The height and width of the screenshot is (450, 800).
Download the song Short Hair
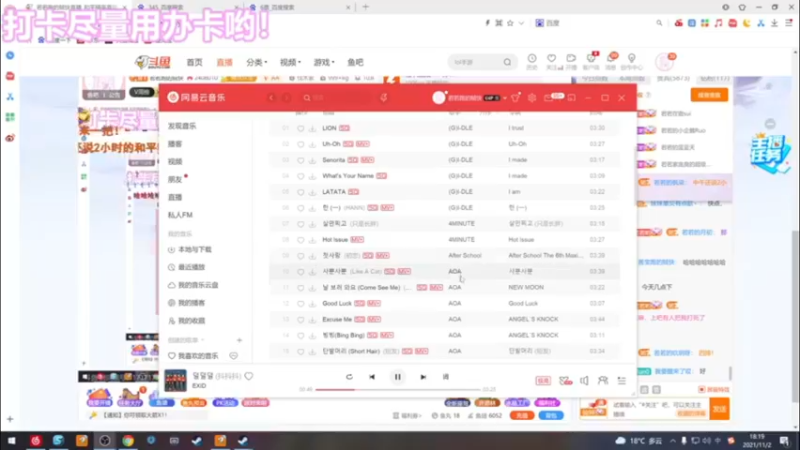click(x=312, y=352)
